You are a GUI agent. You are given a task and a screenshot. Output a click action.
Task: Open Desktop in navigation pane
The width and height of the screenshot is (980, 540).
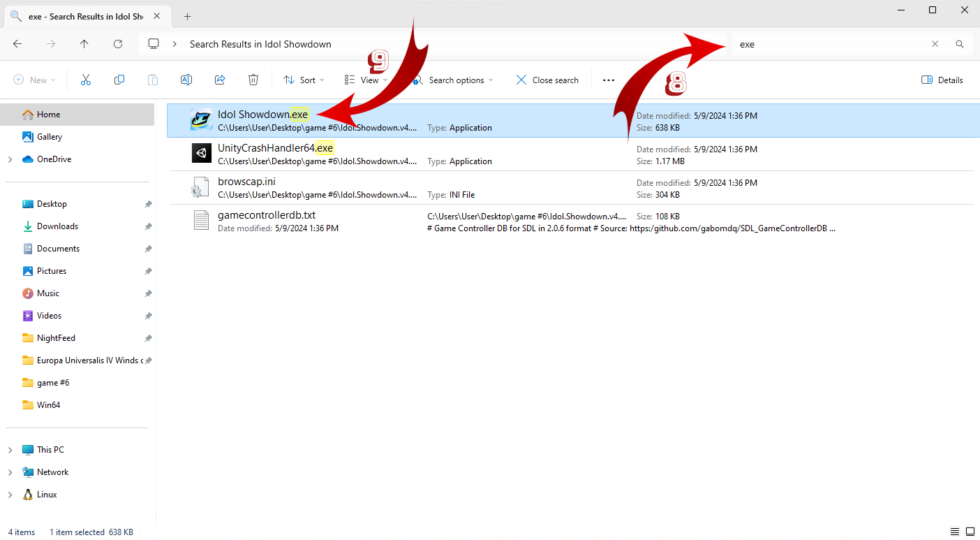point(77,204)
